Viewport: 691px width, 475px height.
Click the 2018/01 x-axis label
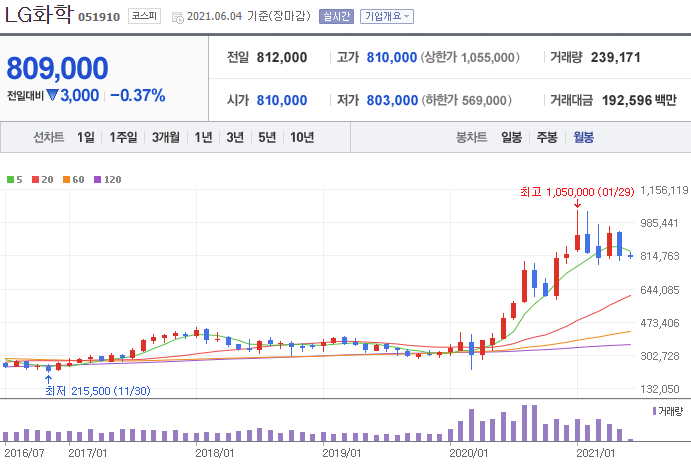pos(215,453)
